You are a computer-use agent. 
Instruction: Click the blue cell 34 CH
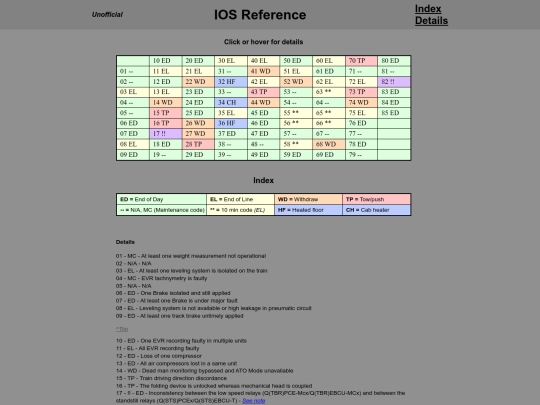(231, 103)
